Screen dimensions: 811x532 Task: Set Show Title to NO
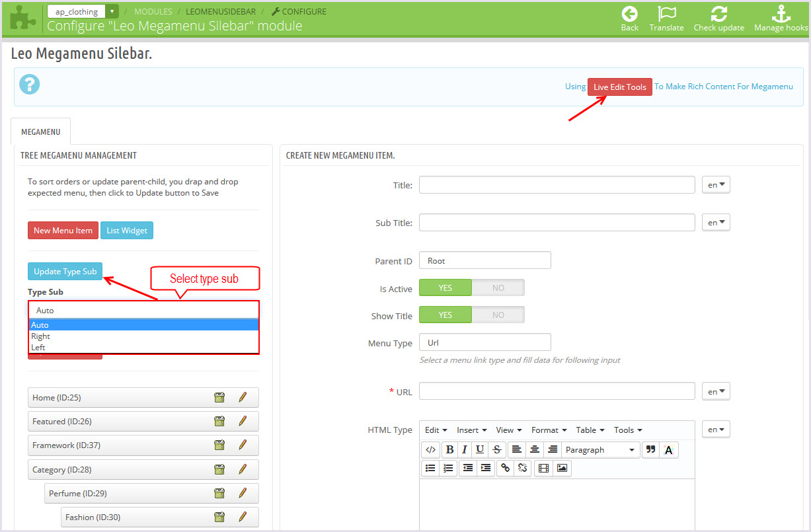pos(498,315)
